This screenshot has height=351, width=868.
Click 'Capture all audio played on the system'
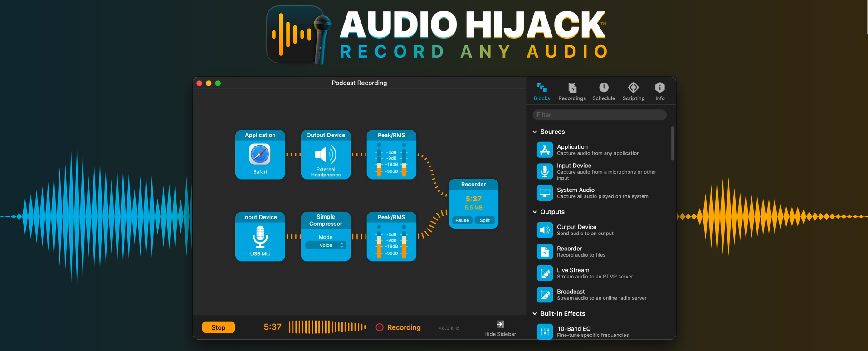tap(602, 196)
